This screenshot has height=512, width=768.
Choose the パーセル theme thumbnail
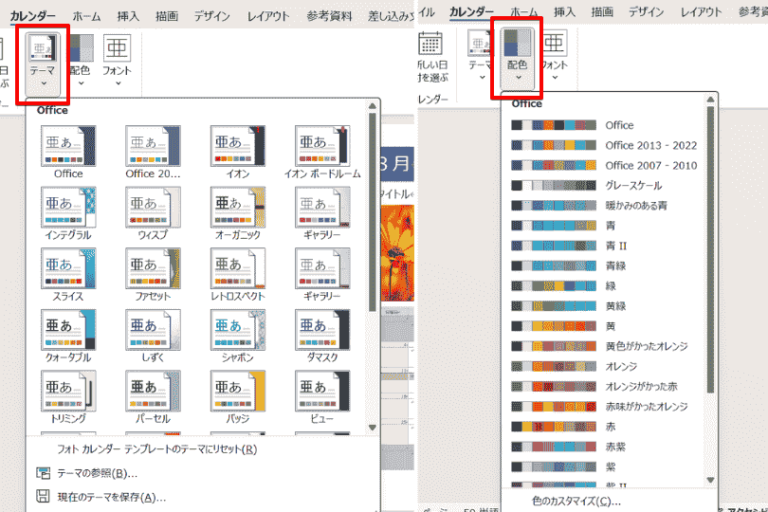pyautogui.click(x=153, y=391)
